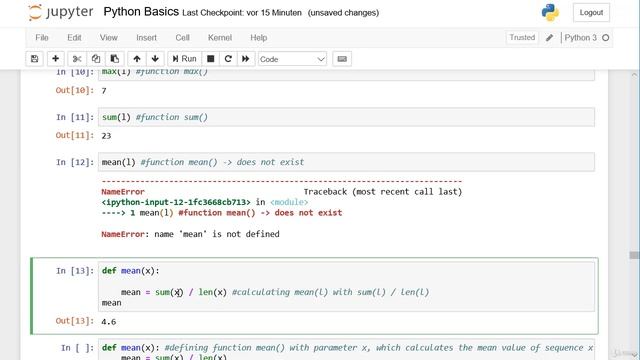Screen dimensions: 640x360
Task: Click into cell 13 def mean(x) code
Action: pos(346,287)
